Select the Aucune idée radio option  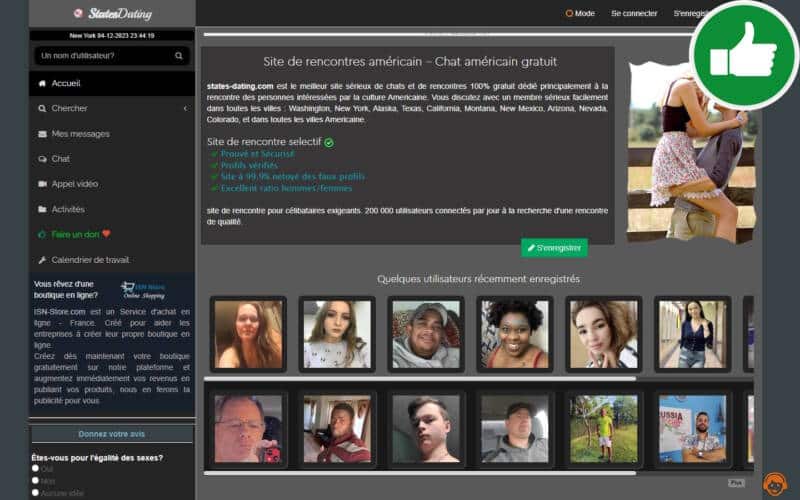[35, 492]
